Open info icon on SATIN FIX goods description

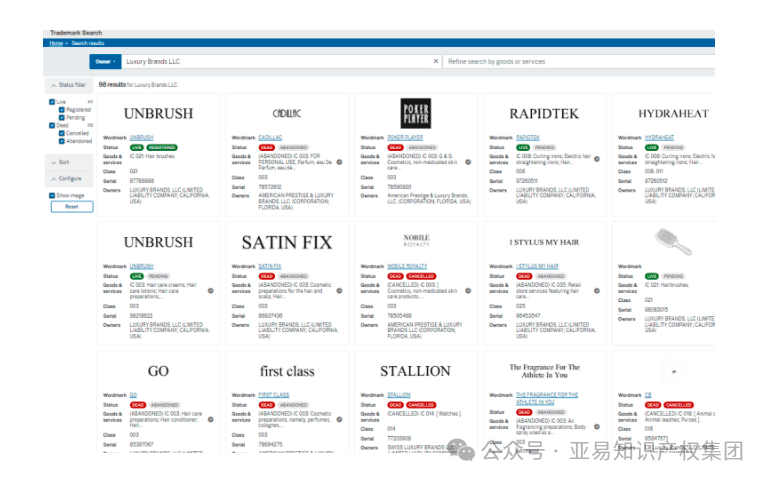tap(339, 291)
